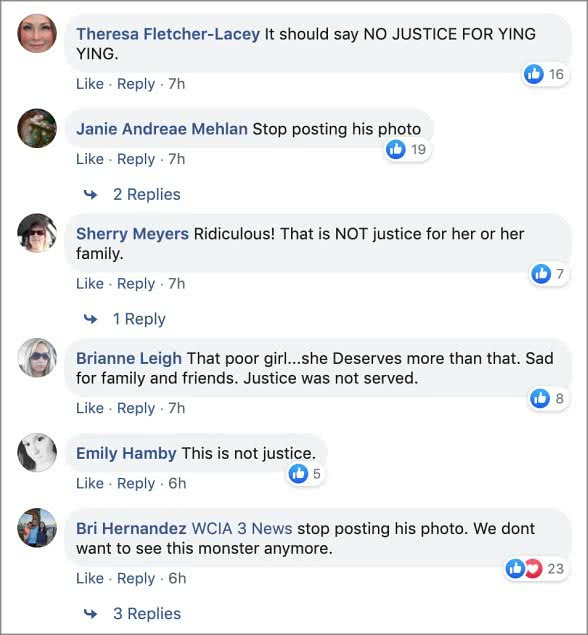Like Bri Hernandez's comment
The image size is (588, 635).
coord(90,578)
